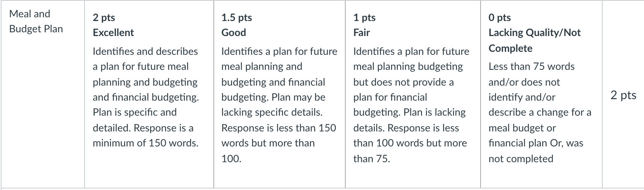Select the 1.5 pts Good rating
Screen dimensions: 644x190
point(280,94)
